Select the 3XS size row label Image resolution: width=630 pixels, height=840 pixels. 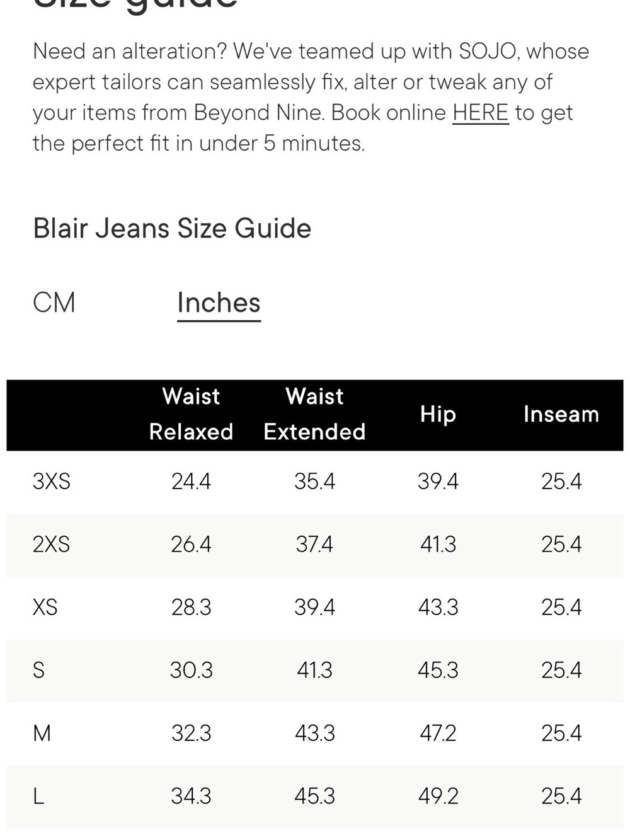[x=52, y=481]
